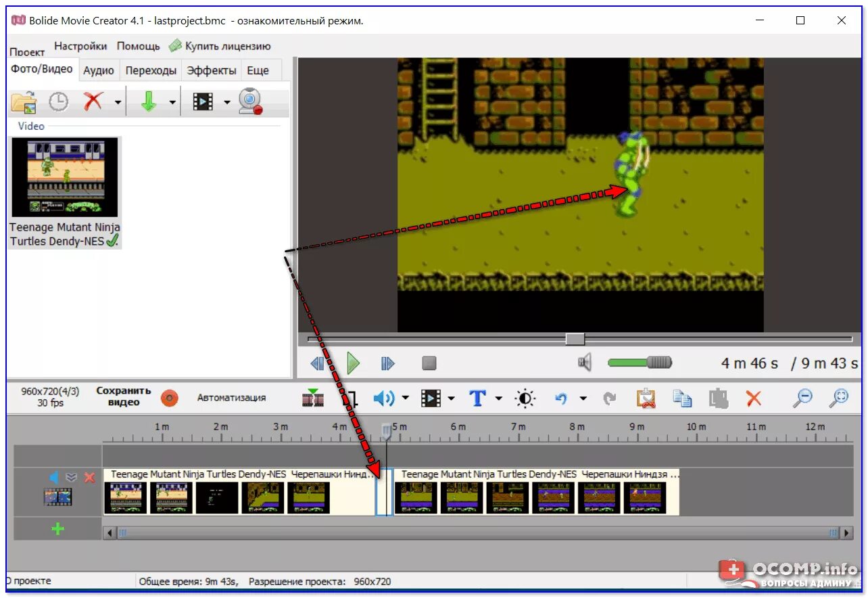The image size is (868, 598).
Task: Step forward one frame in preview
Action: (387, 363)
